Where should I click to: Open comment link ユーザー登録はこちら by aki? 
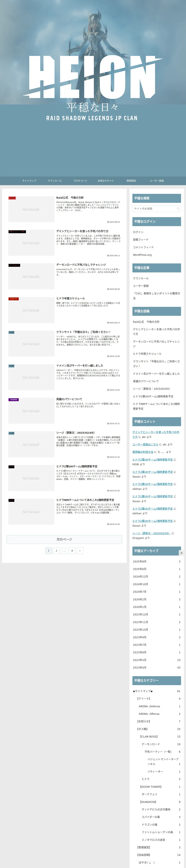145,444
